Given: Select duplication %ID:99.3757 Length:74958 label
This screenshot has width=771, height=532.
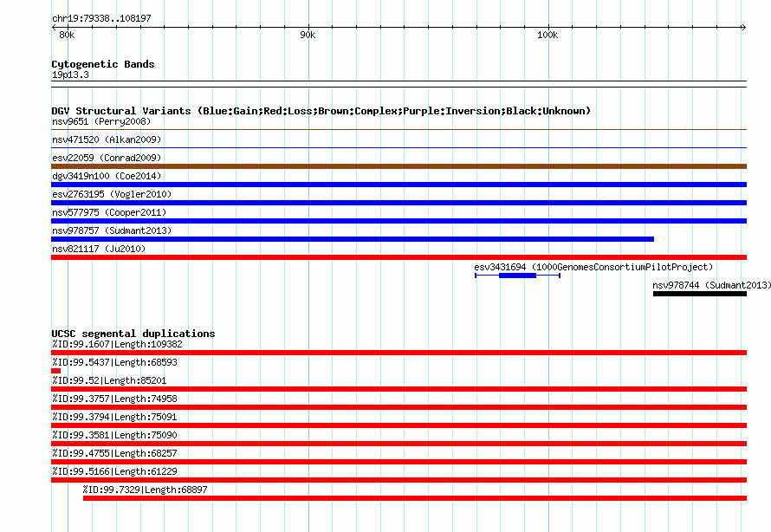Looking at the screenshot, I should coord(114,399).
